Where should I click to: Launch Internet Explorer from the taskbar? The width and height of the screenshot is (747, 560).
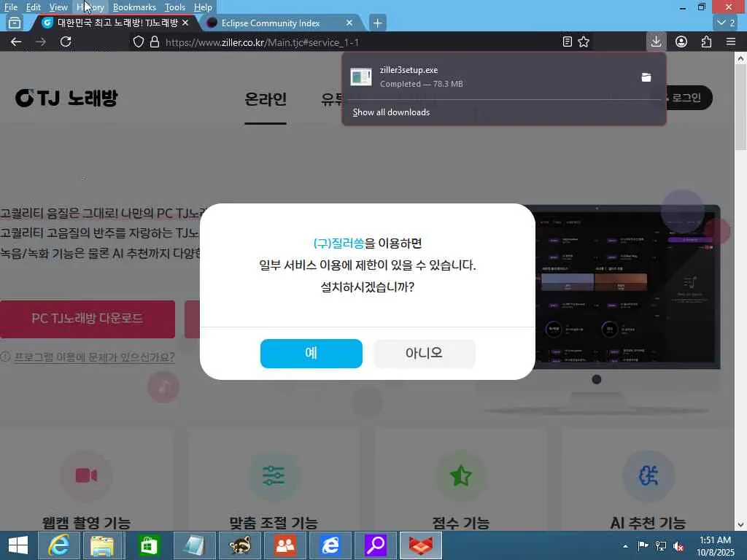click(x=58, y=545)
